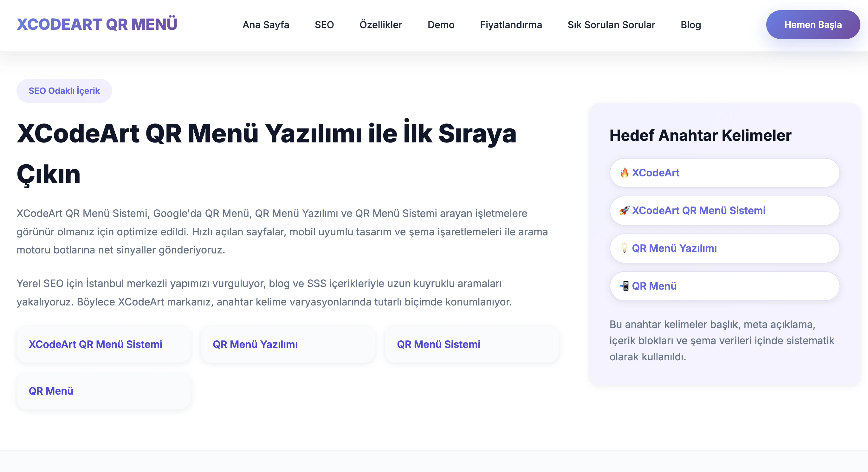Click the QR Menü card below keywords

click(103, 391)
